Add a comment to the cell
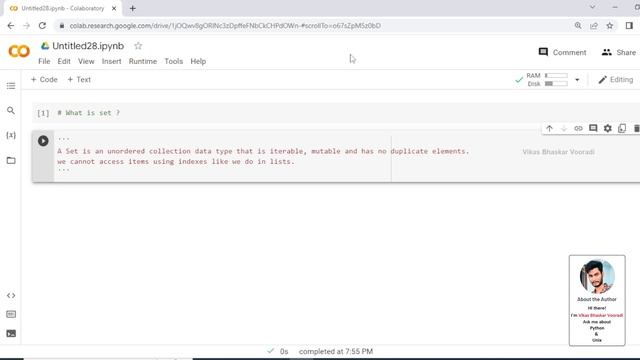Image resolution: width=640 pixels, height=360 pixels. [x=593, y=129]
